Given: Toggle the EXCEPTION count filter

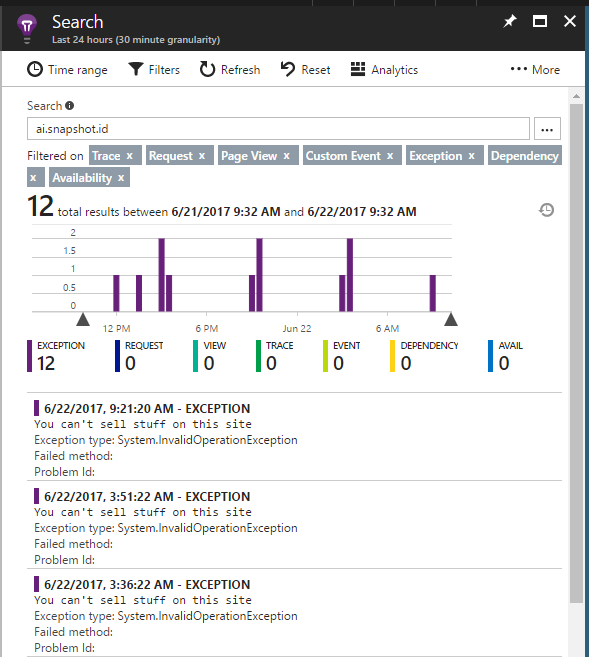Looking at the screenshot, I should [56, 356].
